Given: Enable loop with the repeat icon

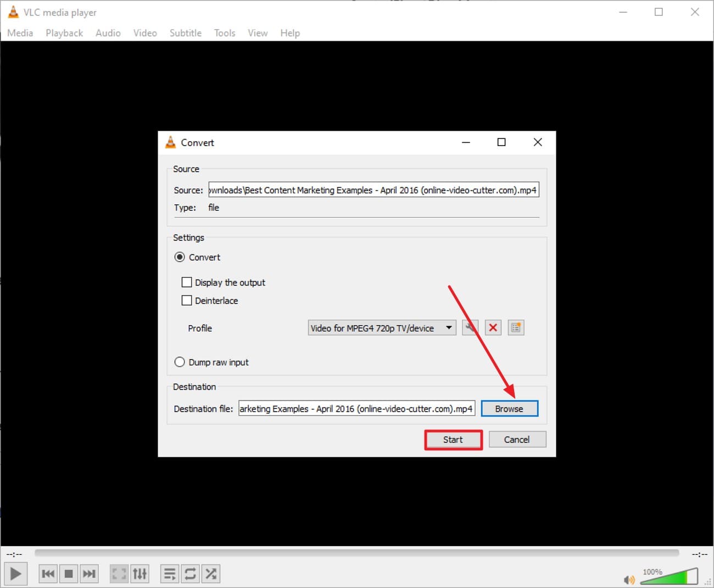Looking at the screenshot, I should [x=189, y=573].
